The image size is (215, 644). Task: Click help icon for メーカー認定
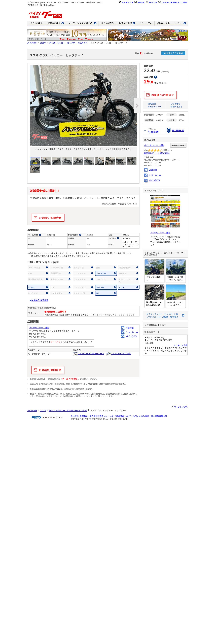click(x=47, y=267)
